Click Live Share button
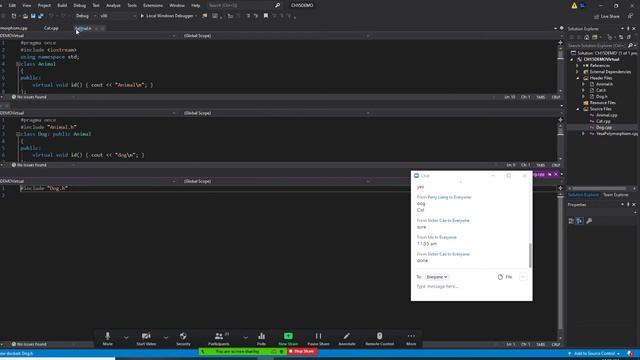 tap(607, 16)
